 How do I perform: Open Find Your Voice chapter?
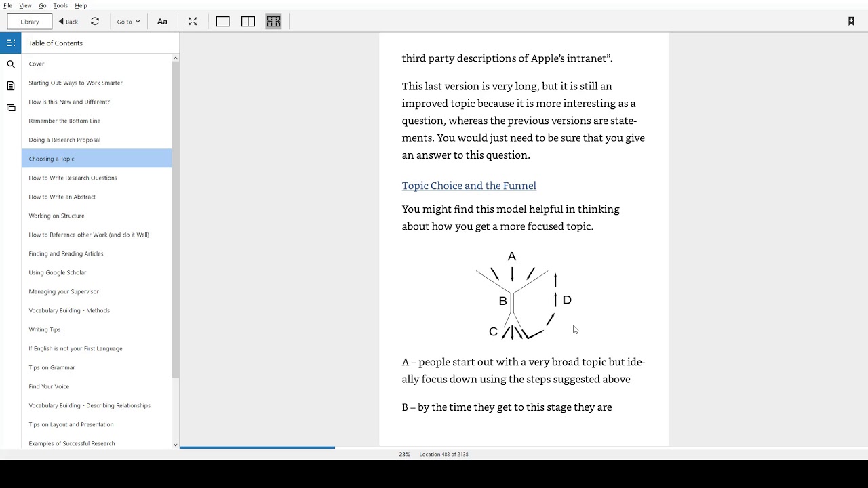tap(96, 386)
